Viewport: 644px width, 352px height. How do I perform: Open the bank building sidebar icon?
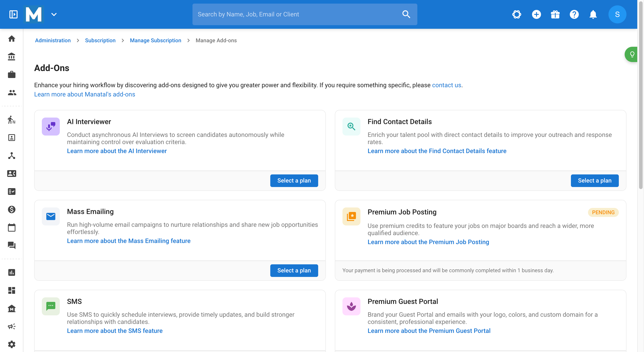pos(12,56)
